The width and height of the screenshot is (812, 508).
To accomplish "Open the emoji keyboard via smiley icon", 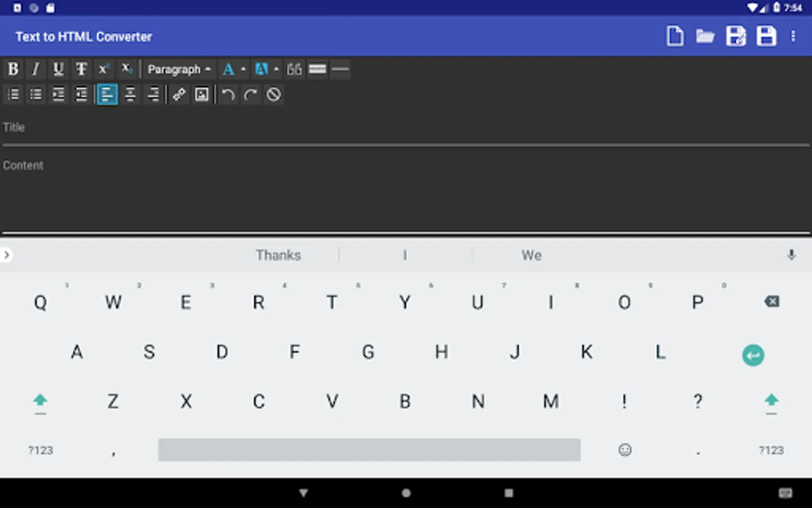I will (x=625, y=450).
